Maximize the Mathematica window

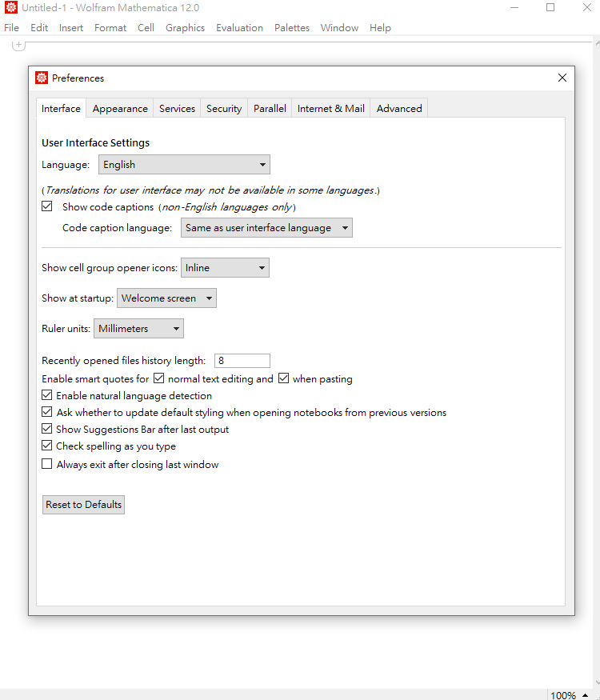tap(550, 7)
